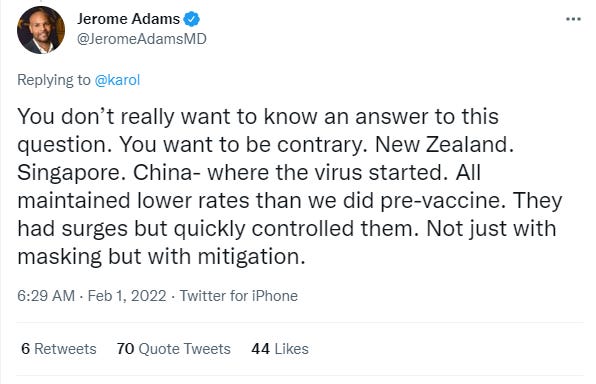Screen dimensions: 596x384
Task: Go to the @JeromeAdamsMD handle
Action: [142, 39]
